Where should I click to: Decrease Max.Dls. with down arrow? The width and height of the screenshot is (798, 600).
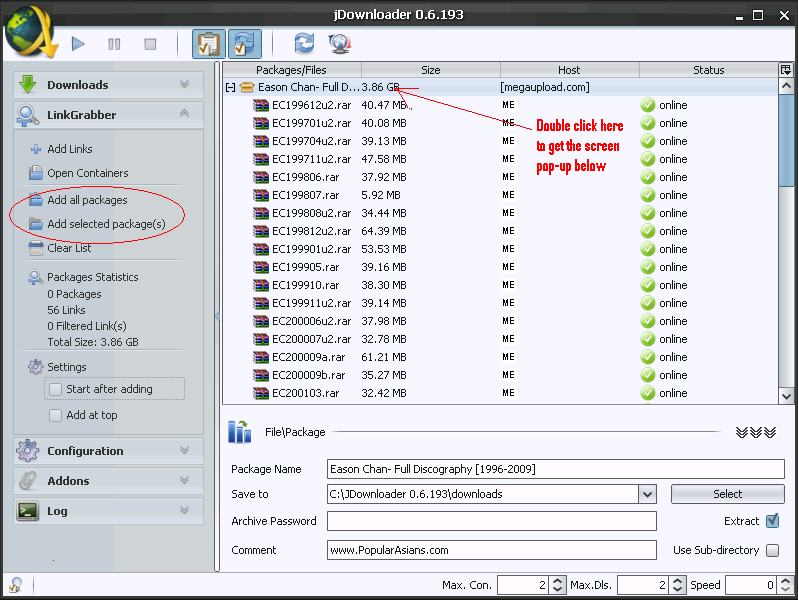(677, 589)
